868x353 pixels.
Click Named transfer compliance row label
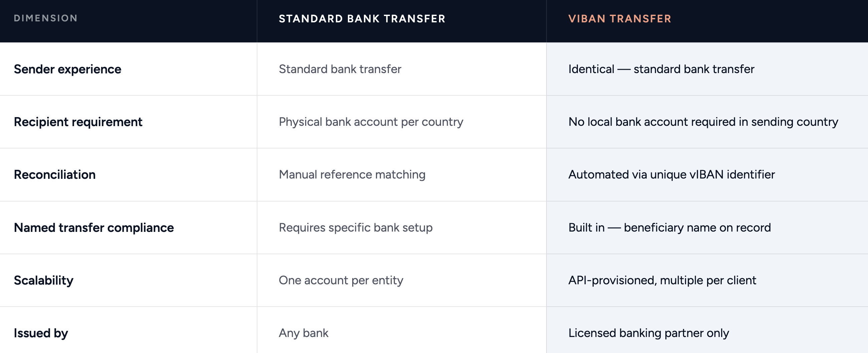[x=94, y=228]
